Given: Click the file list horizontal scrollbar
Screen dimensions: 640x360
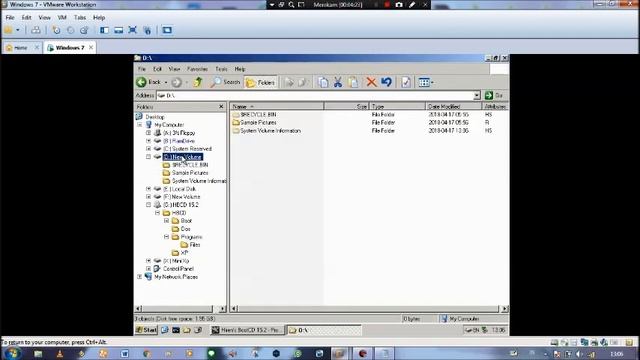Looking at the screenshot, I should [x=369, y=309].
